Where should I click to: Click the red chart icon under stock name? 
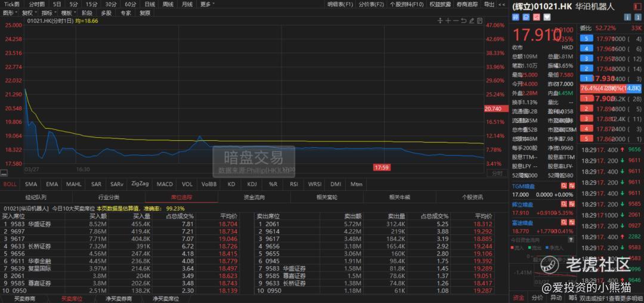point(537,17)
